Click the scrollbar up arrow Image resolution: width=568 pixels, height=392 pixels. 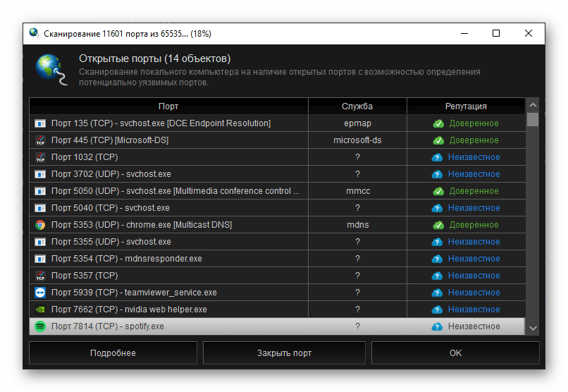[533, 105]
